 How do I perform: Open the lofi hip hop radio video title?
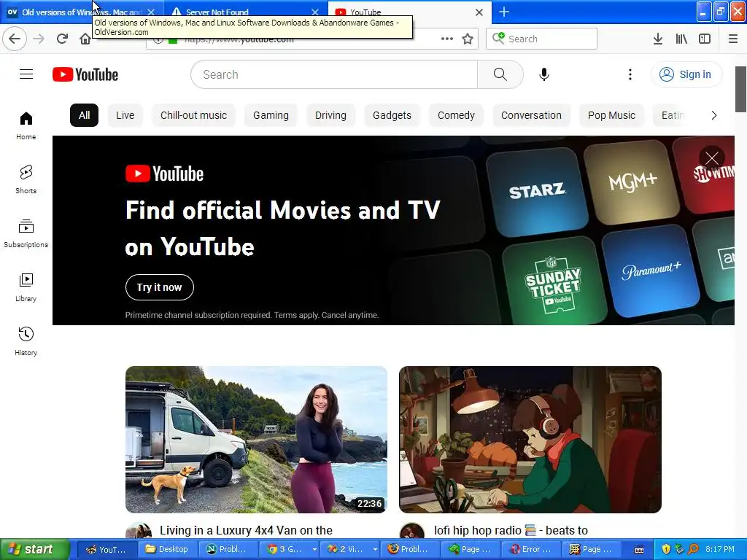click(511, 530)
